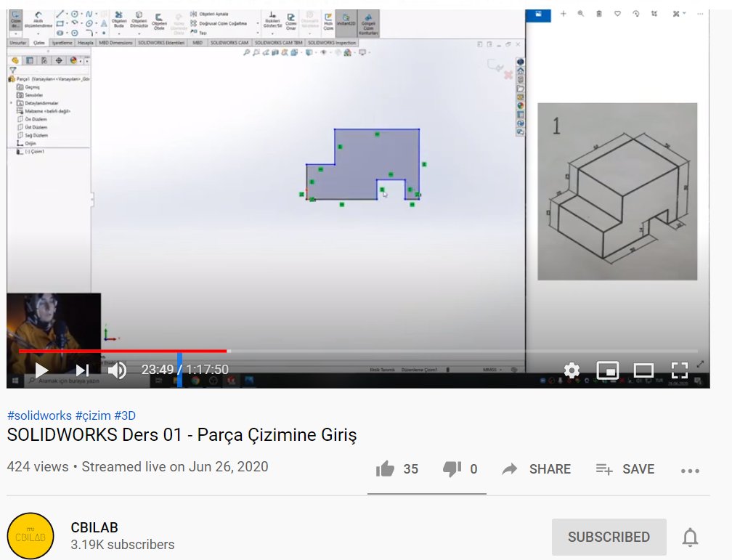Dislike the video with thumbs down

coord(452,469)
